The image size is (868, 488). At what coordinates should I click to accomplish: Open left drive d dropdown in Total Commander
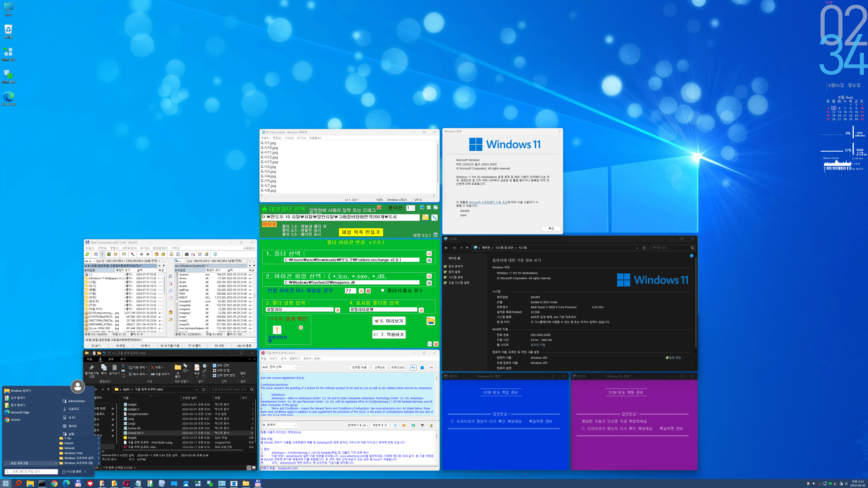[x=90, y=261]
